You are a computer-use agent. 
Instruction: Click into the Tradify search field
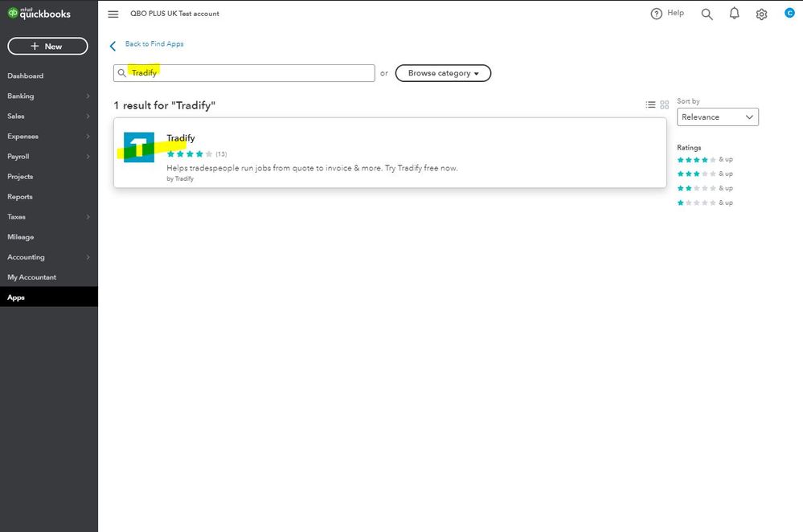(244, 73)
